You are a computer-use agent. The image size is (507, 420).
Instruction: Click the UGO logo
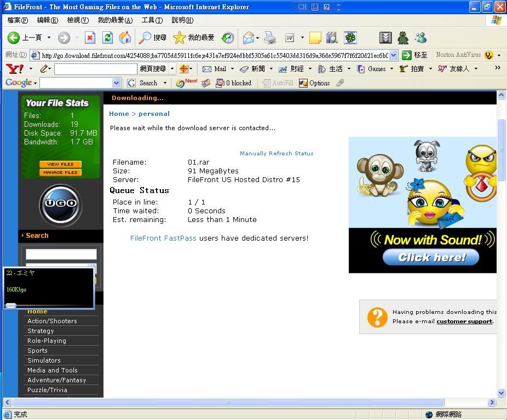pos(61,206)
